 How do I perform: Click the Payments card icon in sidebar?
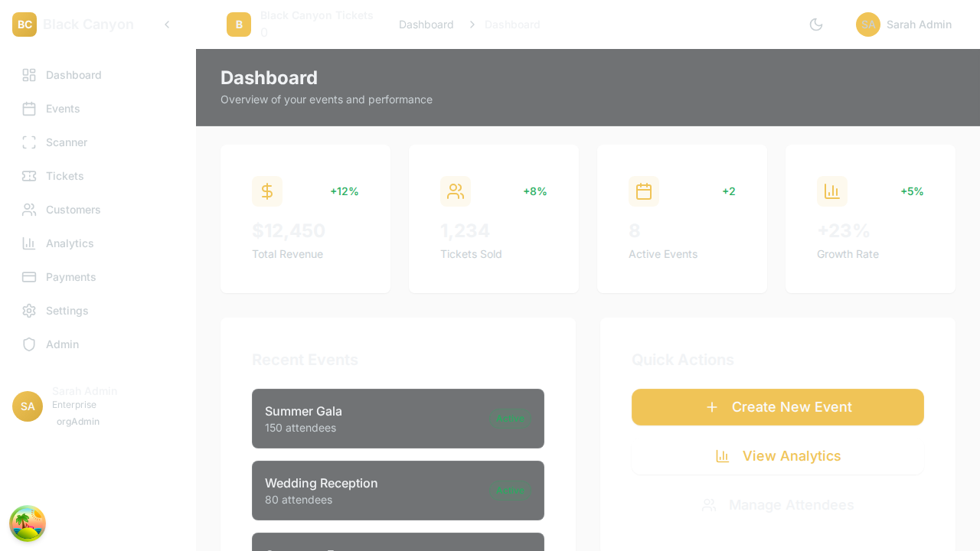tap(29, 277)
